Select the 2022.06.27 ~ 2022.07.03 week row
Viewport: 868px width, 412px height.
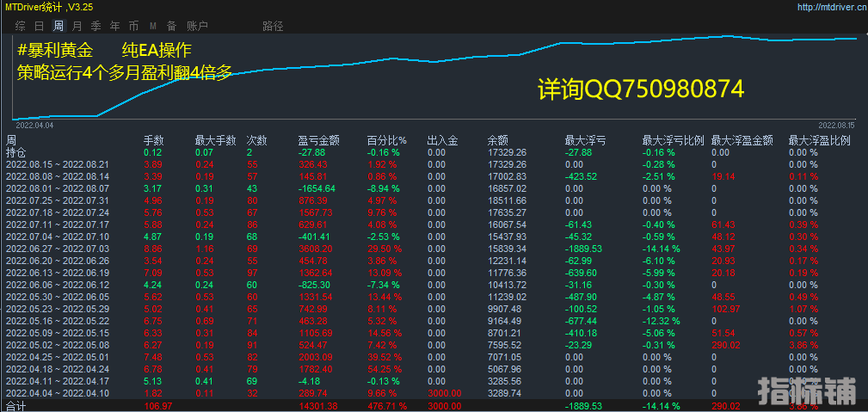pos(58,248)
